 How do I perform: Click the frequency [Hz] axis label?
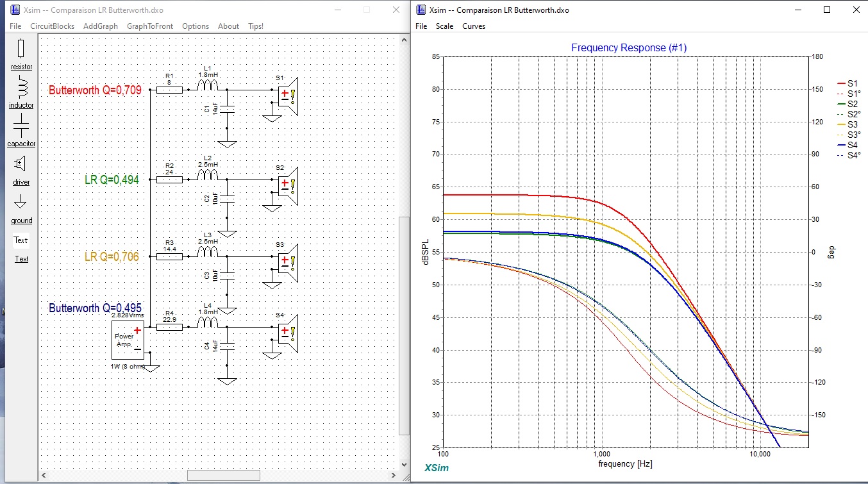627,463
